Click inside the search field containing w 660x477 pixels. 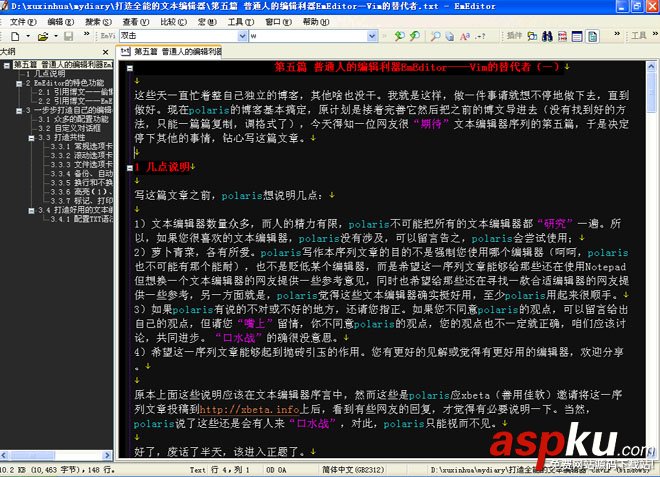point(308,36)
